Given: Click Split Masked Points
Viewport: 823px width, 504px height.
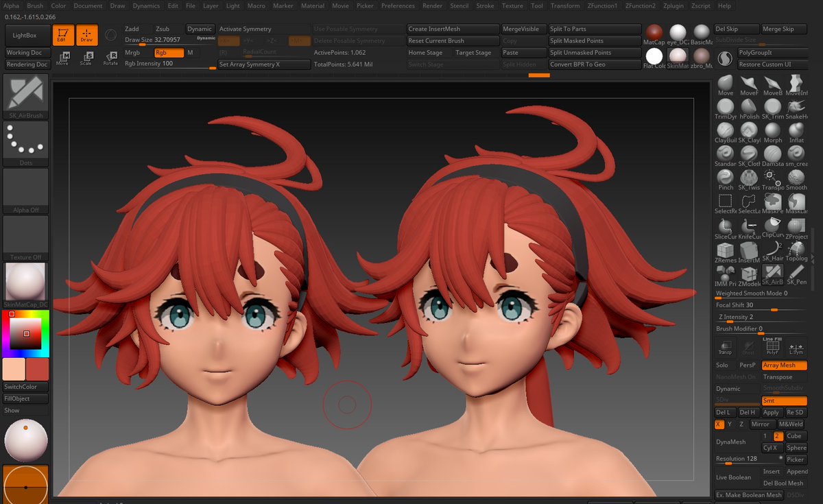Looking at the screenshot, I should tap(594, 40).
